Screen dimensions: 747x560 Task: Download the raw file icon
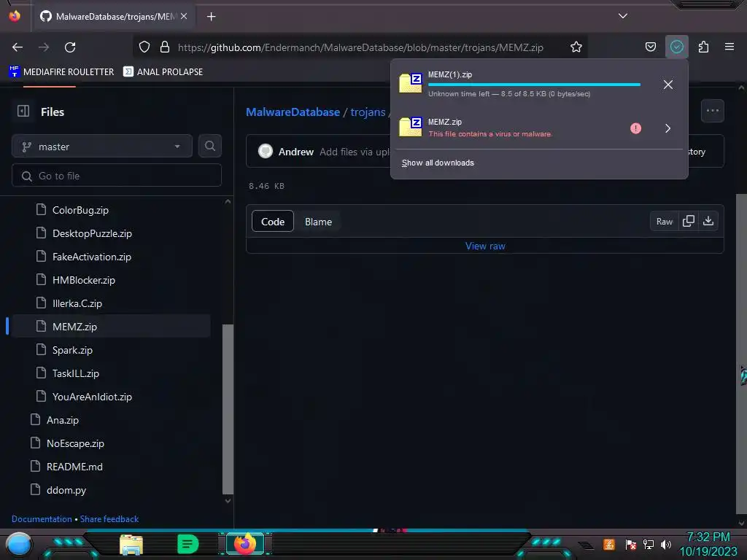[708, 222]
